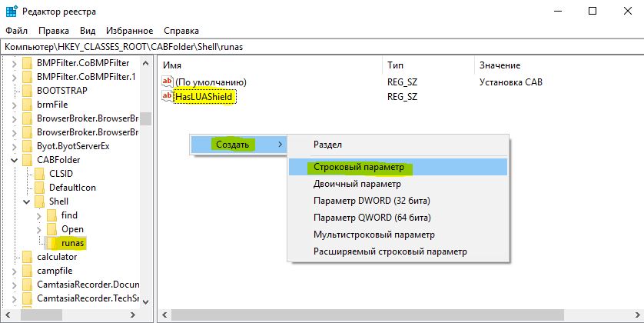
Task: Select Двоичный параметр in the submenu
Action: [398, 184]
